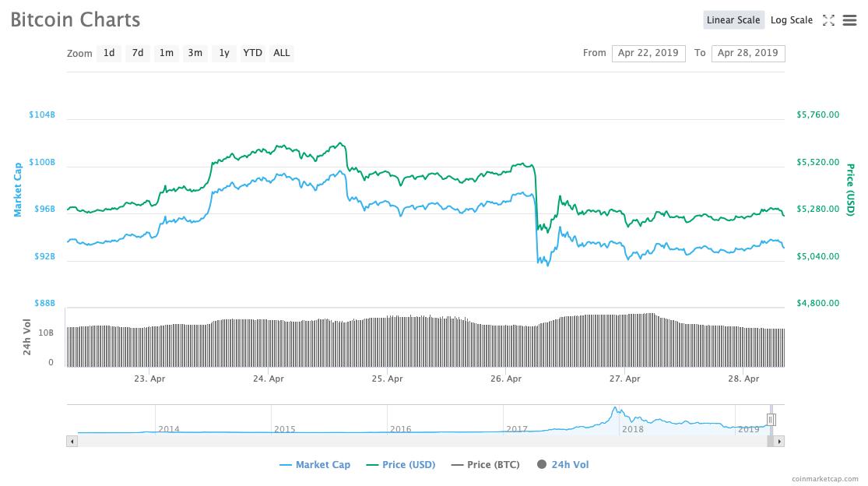Click the 24h Vol axis title
Screen dimensions: 868x486
(x=26, y=336)
